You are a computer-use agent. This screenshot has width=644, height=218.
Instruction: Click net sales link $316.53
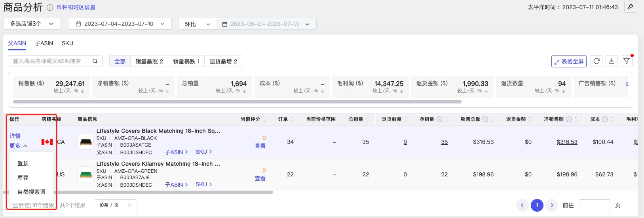coord(567,142)
